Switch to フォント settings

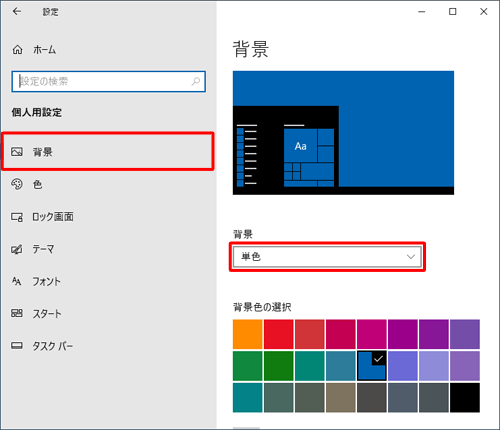pyautogui.click(x=109, y=281)
